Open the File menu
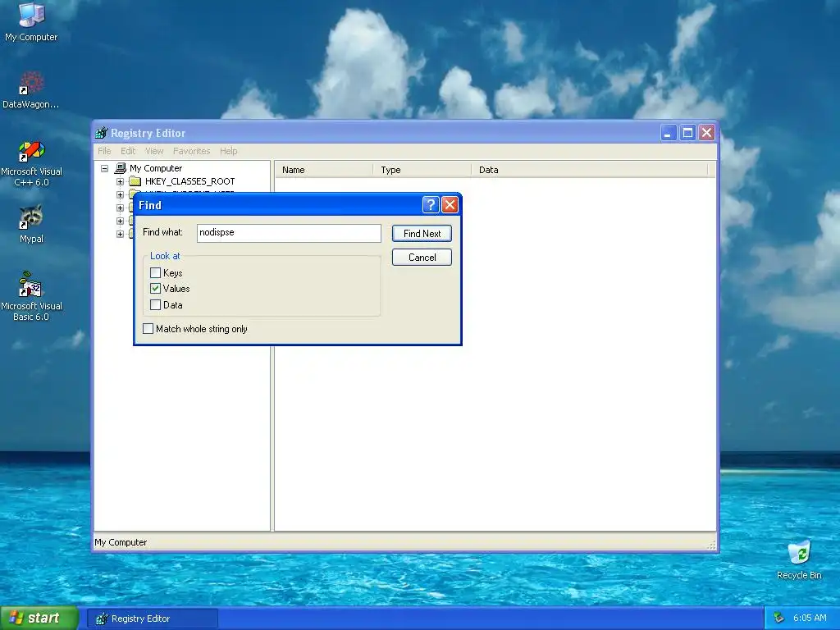The height and width of the screenshot is (630, 840). pos(104,151)
